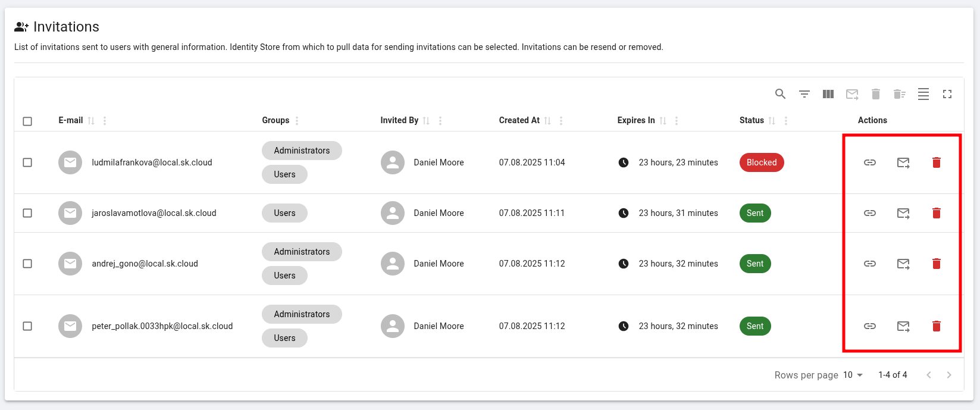Click Administrators chip in andrej_gono row
Image resolution: width=980 pixels, height=410 pixels.
[x=302, y=252]
